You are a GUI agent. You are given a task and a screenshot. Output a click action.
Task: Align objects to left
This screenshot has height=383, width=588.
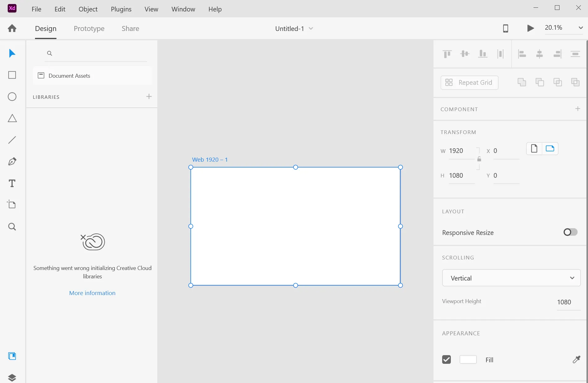pyautogui.click(x=522, y=54)
